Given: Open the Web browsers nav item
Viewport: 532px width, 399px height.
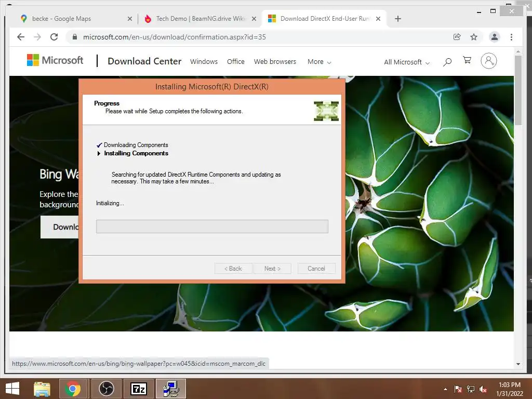Looking at the screenshot, I should pos(275,61).
